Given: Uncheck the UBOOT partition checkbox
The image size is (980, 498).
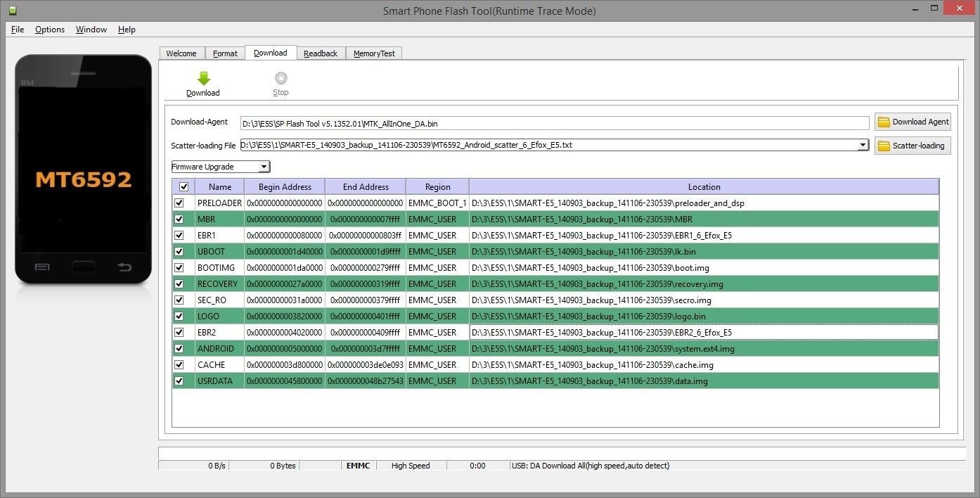Looking at the screenshot, I should point(179,251).
